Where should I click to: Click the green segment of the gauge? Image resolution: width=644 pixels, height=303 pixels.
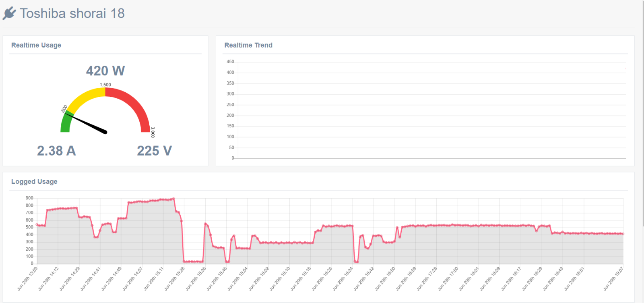[x=66, y=123]
